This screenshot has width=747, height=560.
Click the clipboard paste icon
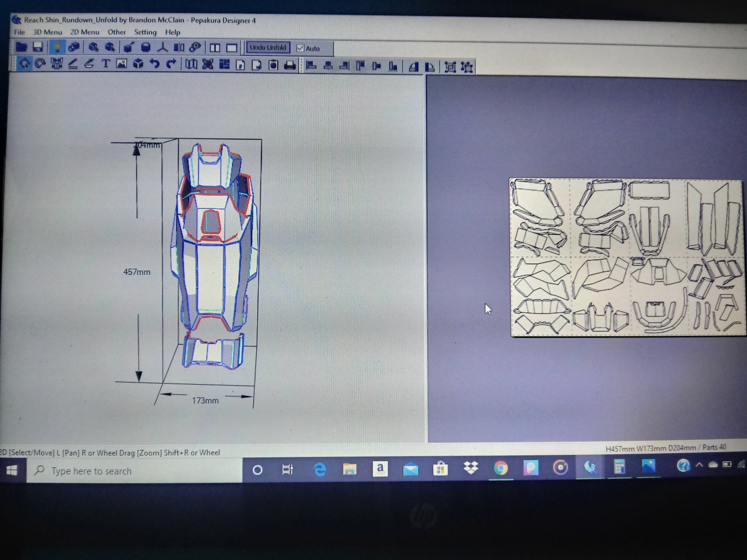pyautogui.click(x=273, y=65)
